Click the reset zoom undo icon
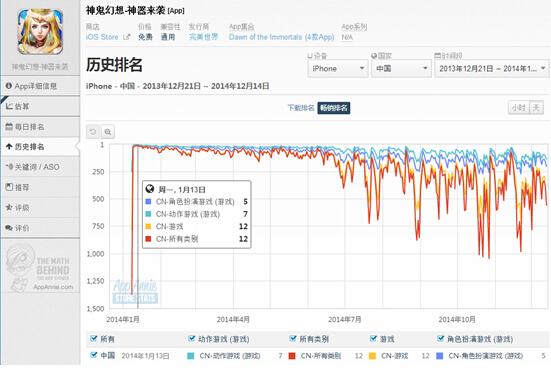Viewport: 551px width, 373px height. click(93, 132)
